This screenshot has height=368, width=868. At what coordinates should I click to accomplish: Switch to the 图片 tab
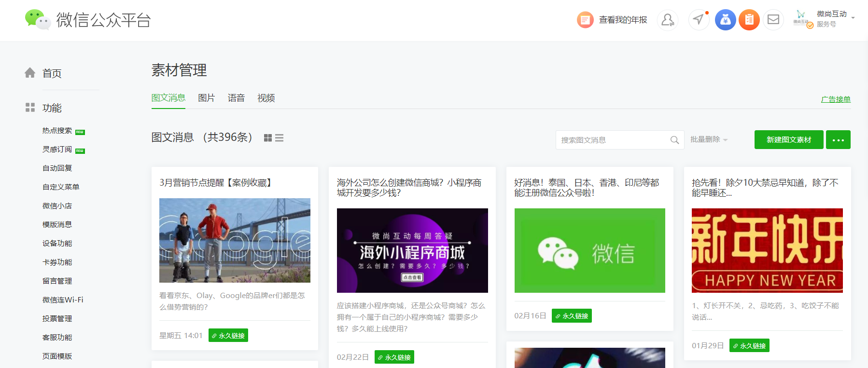pos(207,98)
